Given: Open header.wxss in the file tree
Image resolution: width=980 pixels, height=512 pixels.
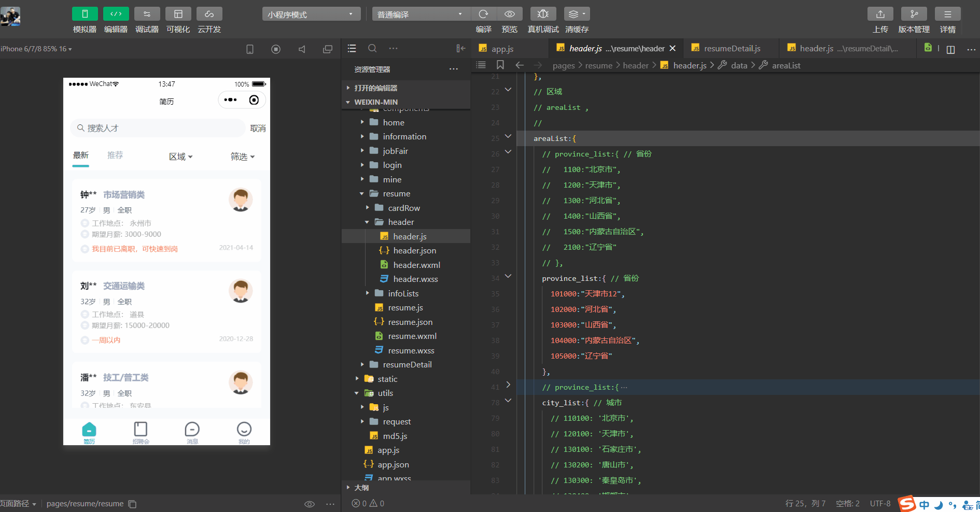Looking at the screenshot, I should pos(415,279).
